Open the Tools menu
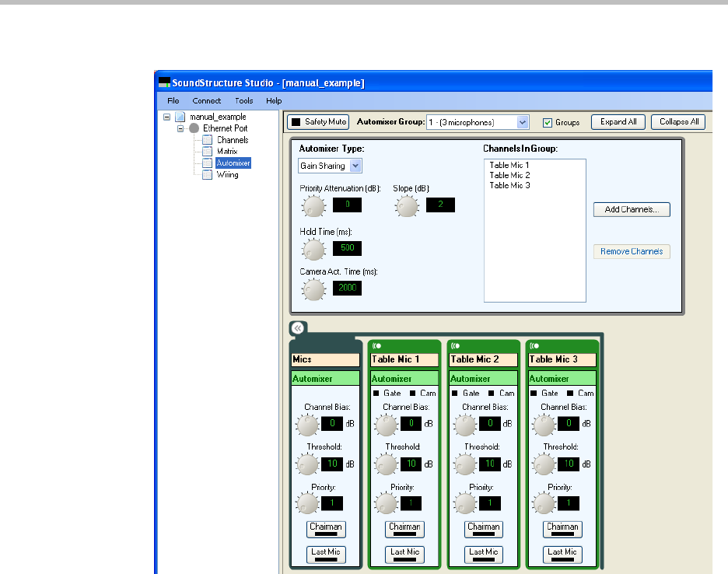728x574 pixels. click(244, 101)
